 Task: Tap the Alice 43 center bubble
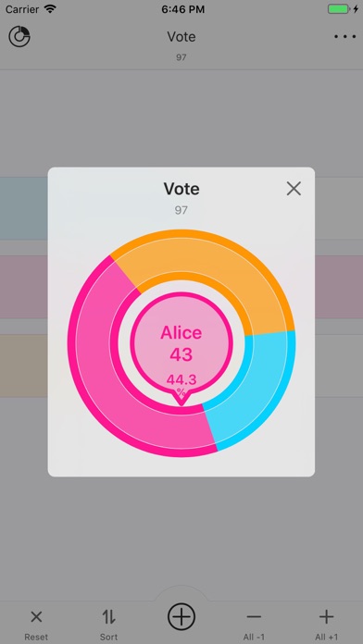[181, 343]
